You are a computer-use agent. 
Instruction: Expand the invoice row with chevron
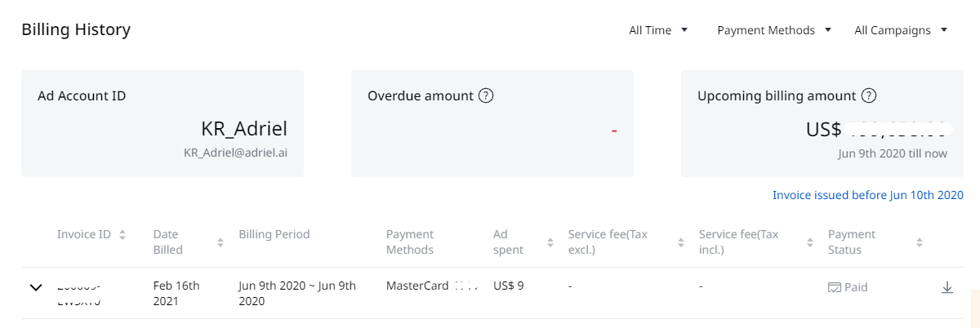click(36, 287)
